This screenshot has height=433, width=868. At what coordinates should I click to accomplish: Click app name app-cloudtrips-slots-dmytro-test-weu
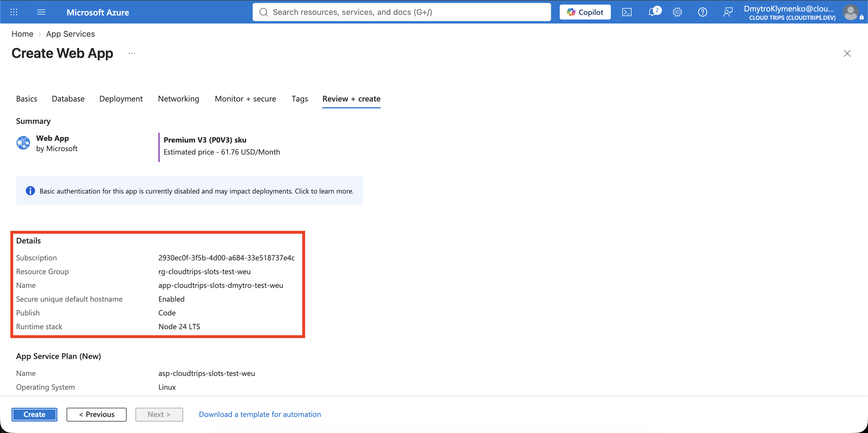tap(221, 286)
